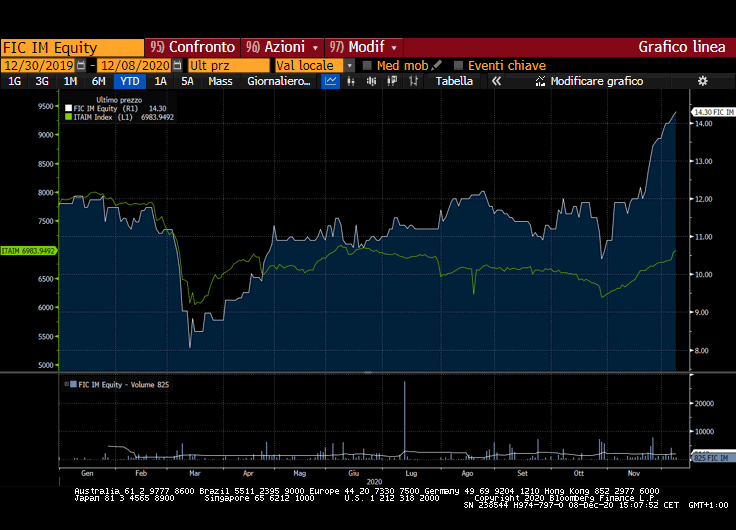Image resolution: width=736 pixels, height=530 pixels.
Task: Click the Modificare grafico edit icon
Action: 541,81
